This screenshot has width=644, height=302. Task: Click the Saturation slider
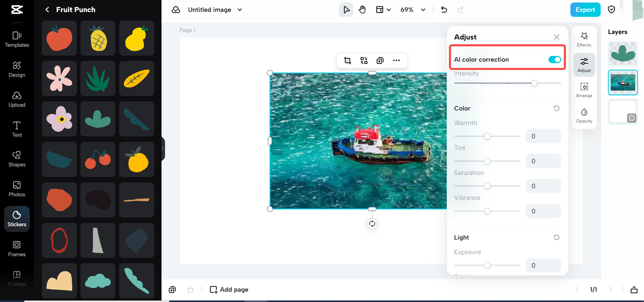pyautogui.click(x=487, y=186)
